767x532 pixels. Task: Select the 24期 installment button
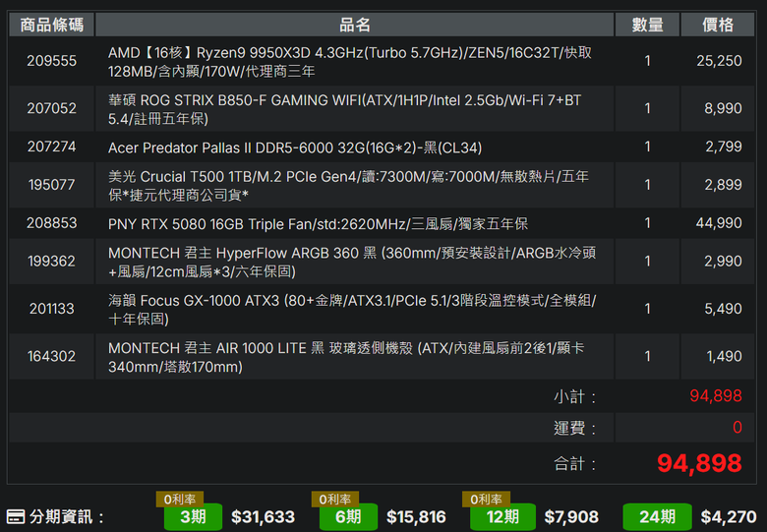coord(657,517)
